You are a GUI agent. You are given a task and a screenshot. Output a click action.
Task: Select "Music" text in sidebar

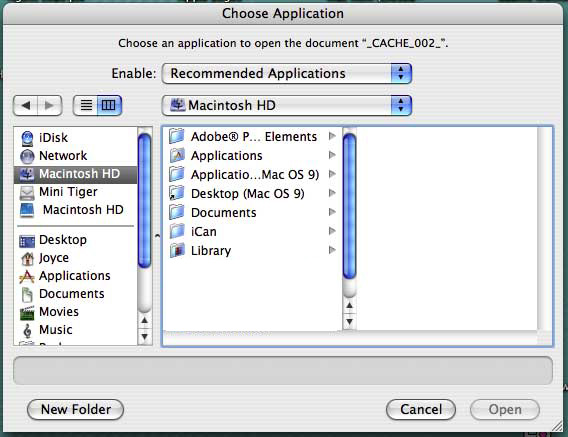[x=55, y=330]
